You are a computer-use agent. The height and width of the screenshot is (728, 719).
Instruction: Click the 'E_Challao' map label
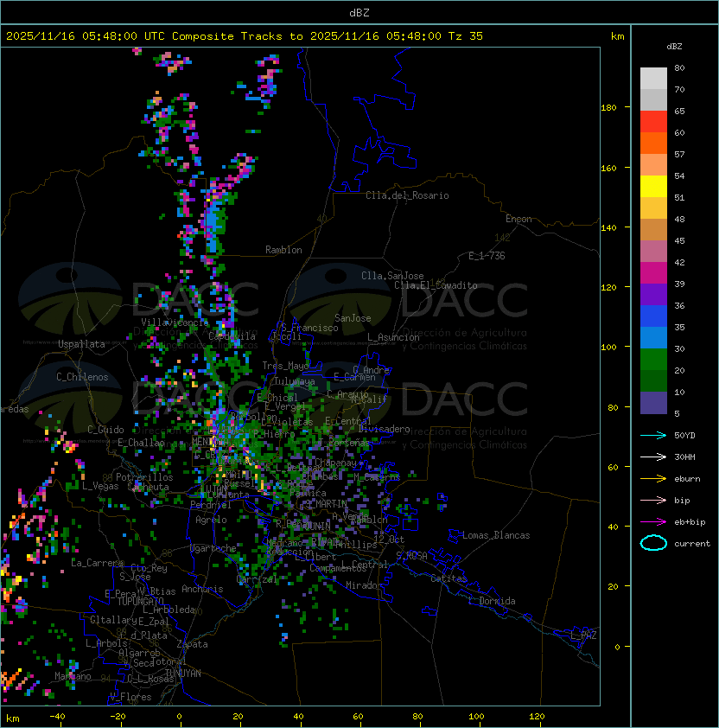pos(141,443)
